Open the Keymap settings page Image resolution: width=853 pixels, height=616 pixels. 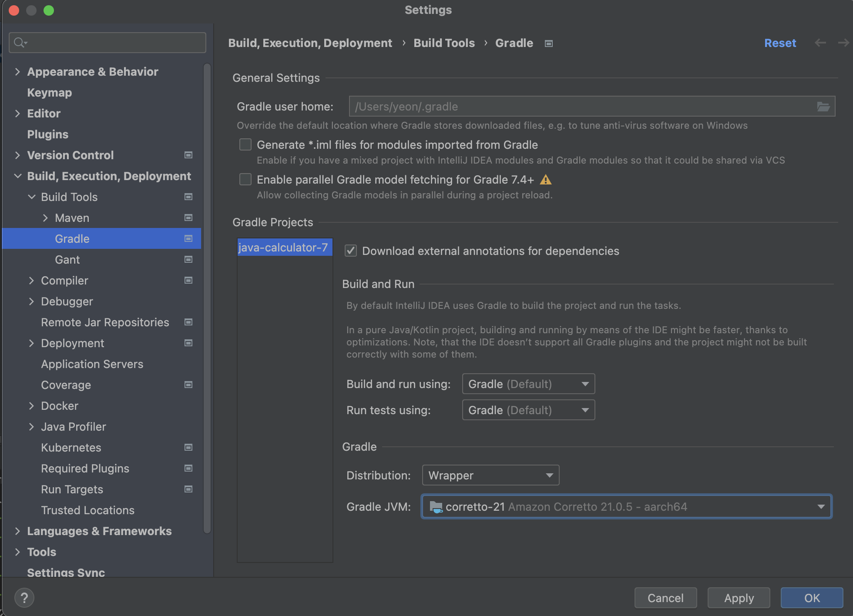50,93
